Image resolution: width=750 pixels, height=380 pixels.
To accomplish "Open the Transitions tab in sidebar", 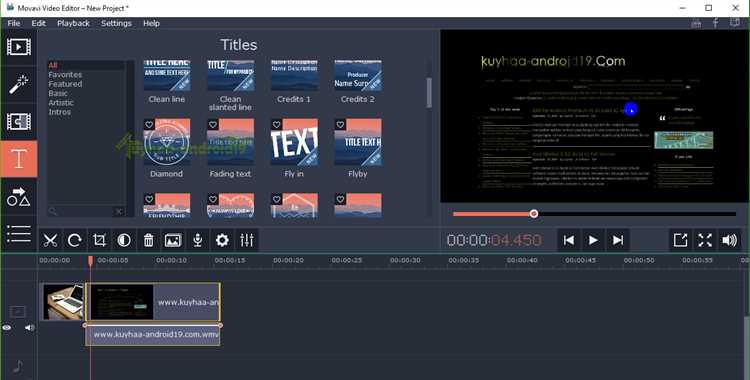I will coord(19,122).
